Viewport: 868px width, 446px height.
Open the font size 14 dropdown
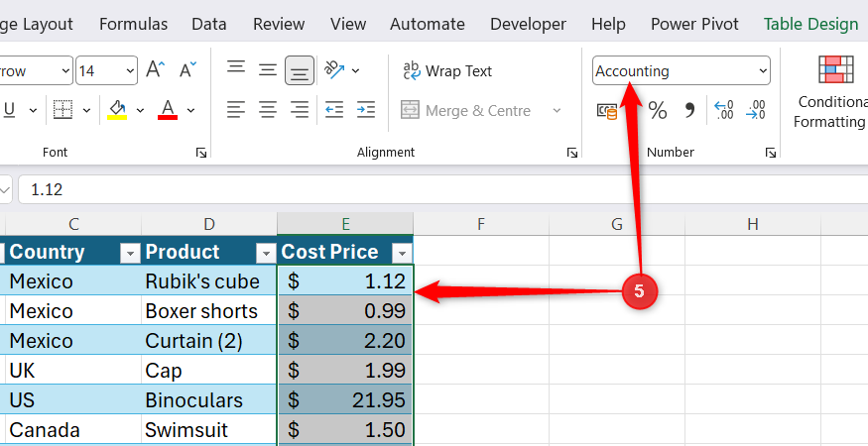click(131, 70)
